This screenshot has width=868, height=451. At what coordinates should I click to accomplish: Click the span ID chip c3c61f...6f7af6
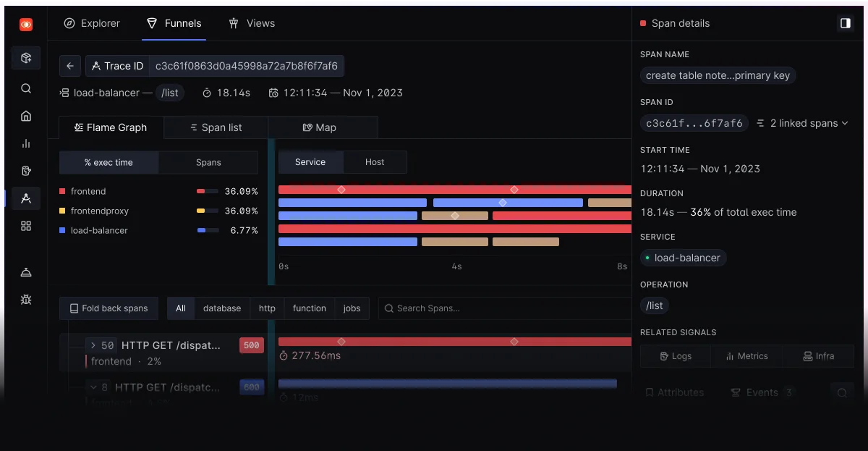point(694,123)
